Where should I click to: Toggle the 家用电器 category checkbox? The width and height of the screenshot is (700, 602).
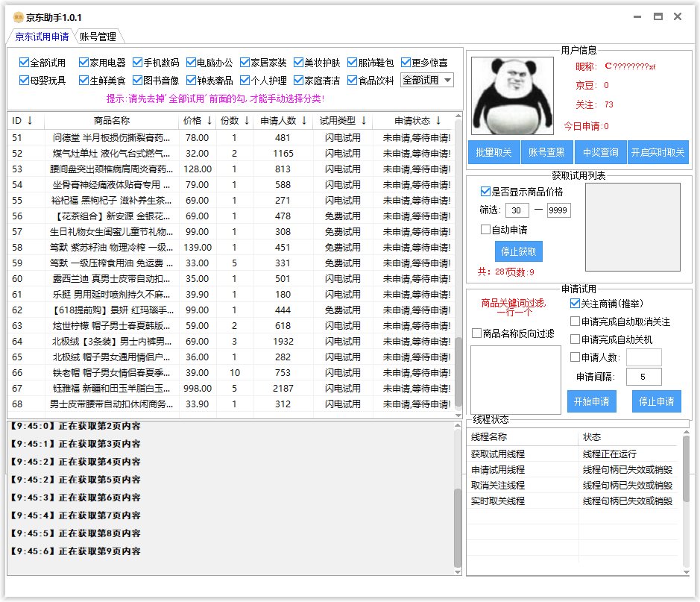83,63
